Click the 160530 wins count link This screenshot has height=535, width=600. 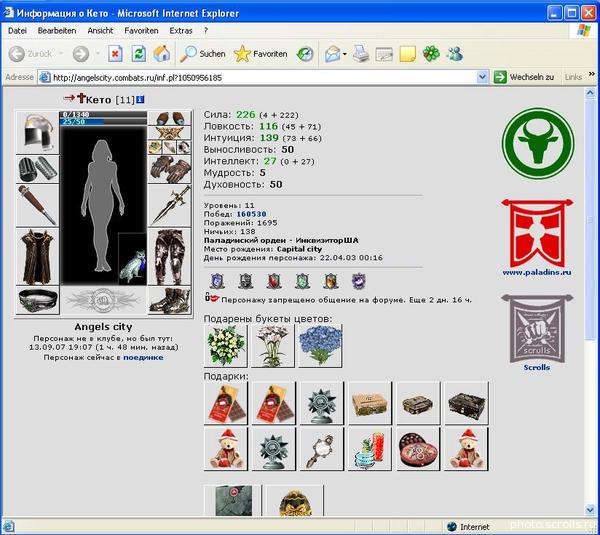pos(251,214)
